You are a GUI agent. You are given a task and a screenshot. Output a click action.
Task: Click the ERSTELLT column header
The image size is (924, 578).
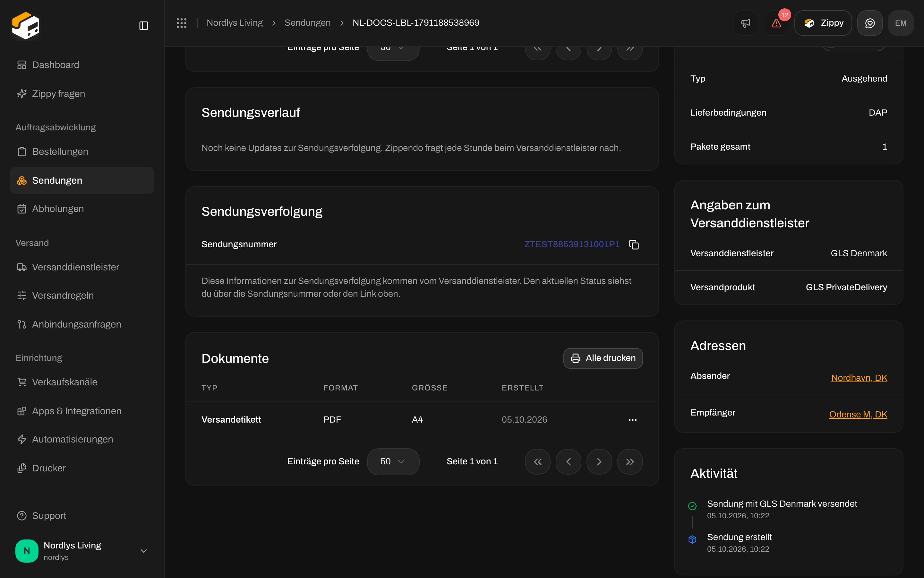coord(522,388)
